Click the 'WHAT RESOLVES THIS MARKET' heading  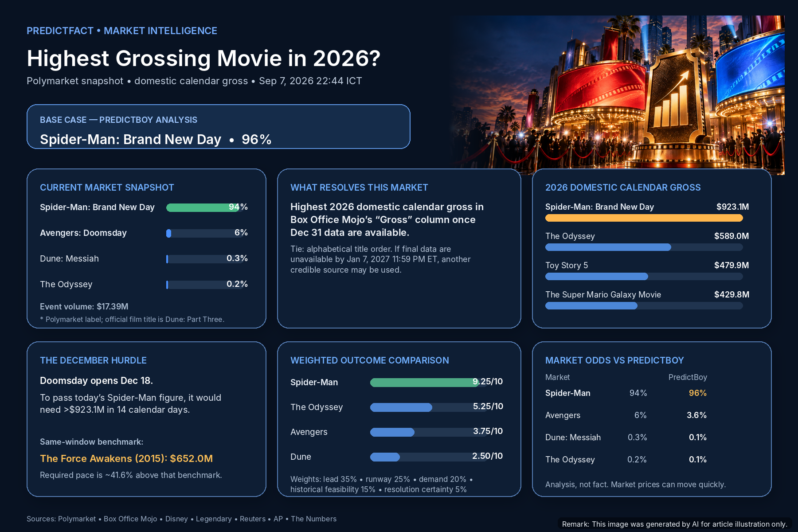point(359,188)
